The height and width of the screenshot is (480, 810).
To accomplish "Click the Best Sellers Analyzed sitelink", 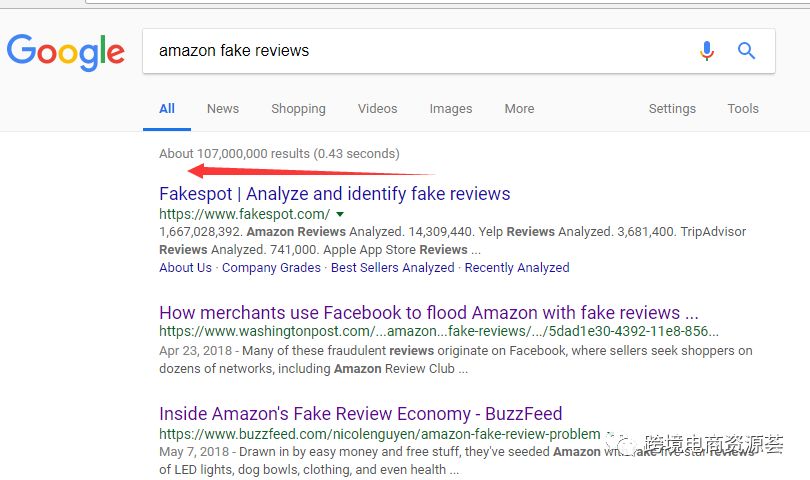I will tap(392, 268).
